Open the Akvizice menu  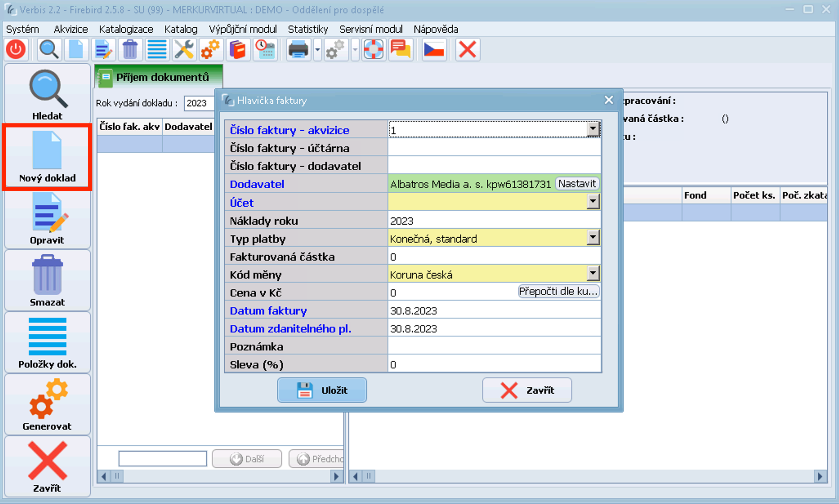[71, 29]
